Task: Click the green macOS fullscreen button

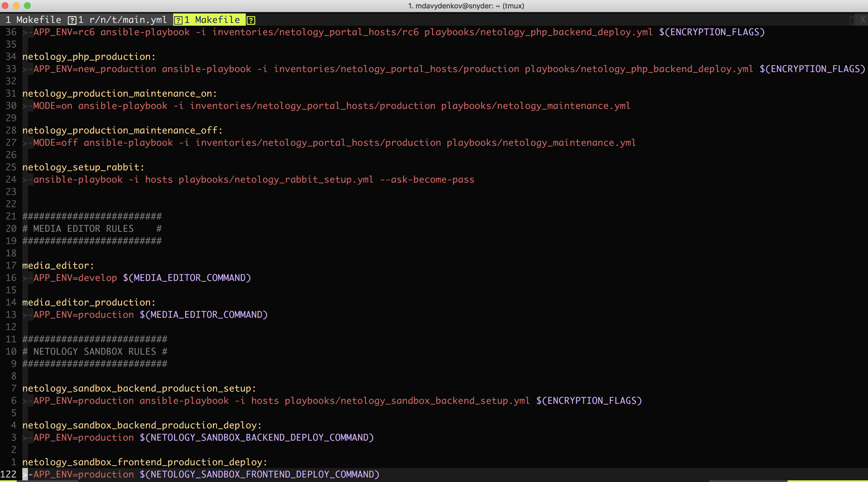Action: coord(28,5)
